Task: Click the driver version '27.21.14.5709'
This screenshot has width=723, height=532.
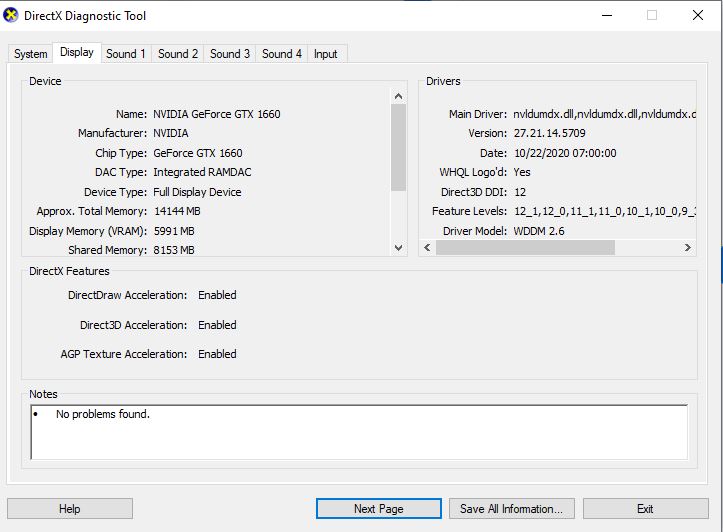Action: coord(550,133)
